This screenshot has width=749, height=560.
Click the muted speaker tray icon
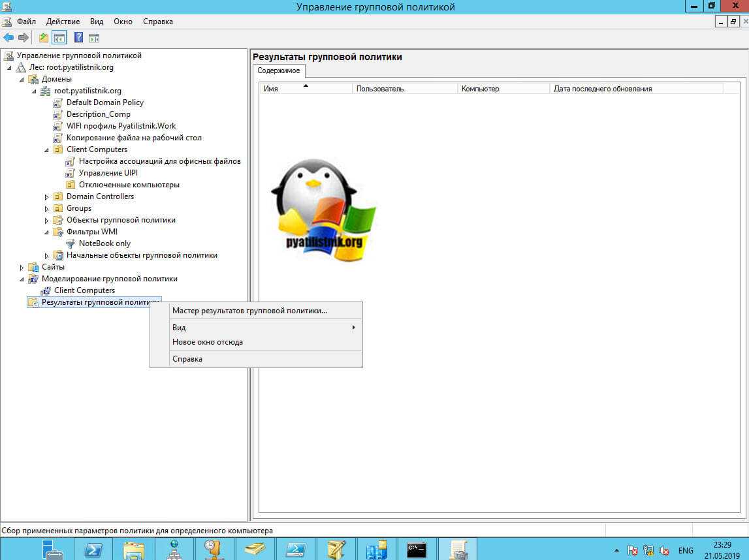(x=664, y=550)
